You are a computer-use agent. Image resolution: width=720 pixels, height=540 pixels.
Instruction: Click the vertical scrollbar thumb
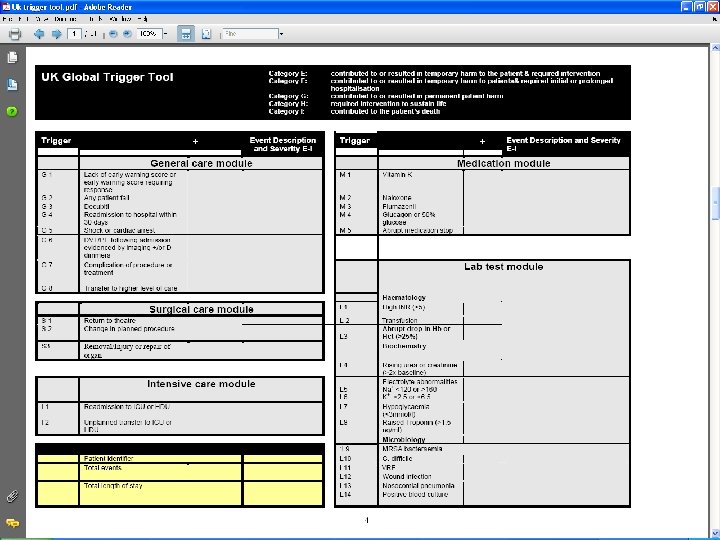point(715,204)
